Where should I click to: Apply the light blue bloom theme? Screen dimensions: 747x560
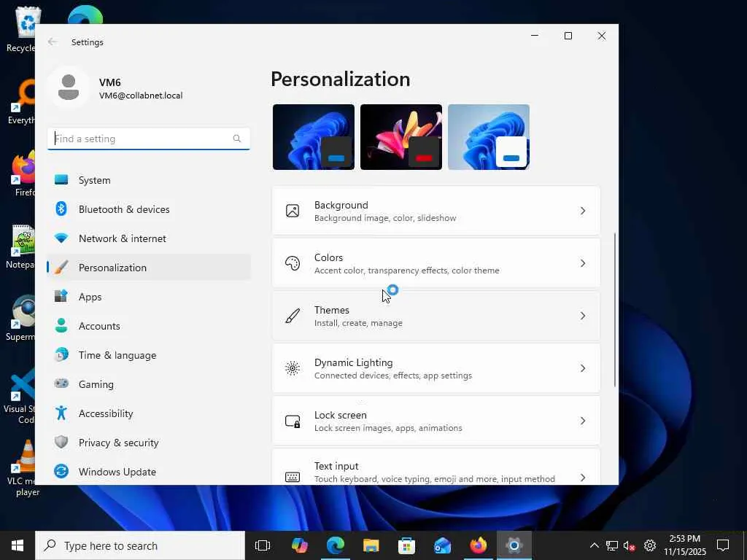click(x=489, y=136)
